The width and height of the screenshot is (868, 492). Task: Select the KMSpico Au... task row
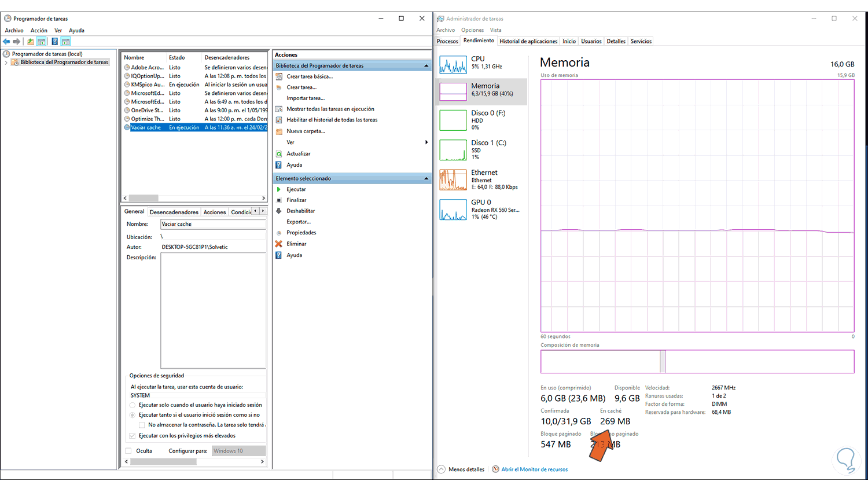[195, 85]
